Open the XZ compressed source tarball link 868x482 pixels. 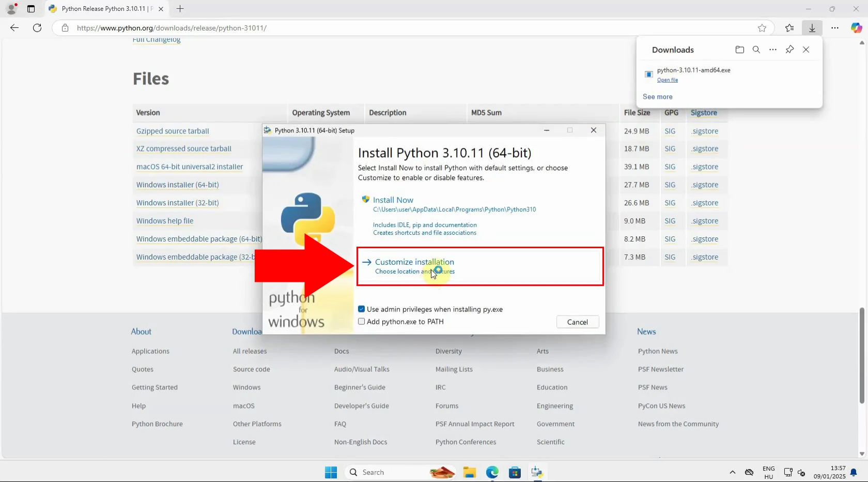coord(184,149)
